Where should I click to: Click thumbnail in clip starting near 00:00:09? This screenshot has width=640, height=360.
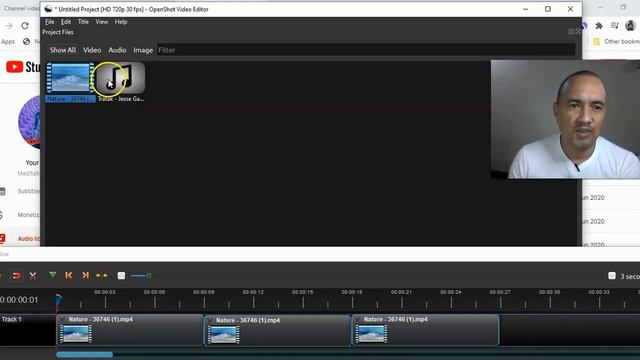(224, 335)
